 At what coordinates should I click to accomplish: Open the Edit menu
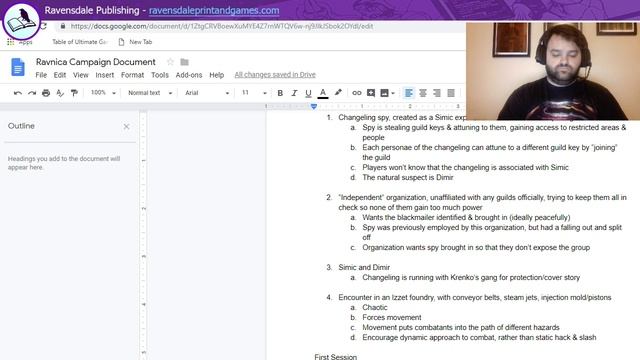(60, 75)
